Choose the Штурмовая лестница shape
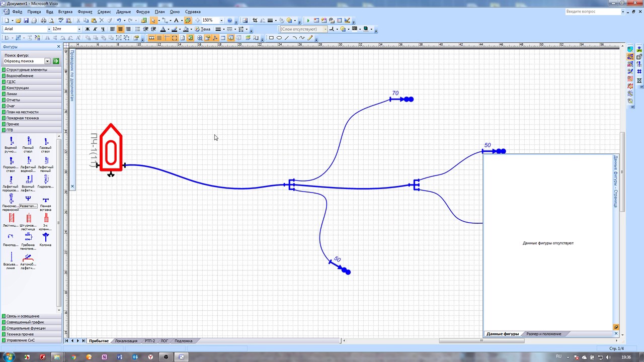 tap(28, 221)
